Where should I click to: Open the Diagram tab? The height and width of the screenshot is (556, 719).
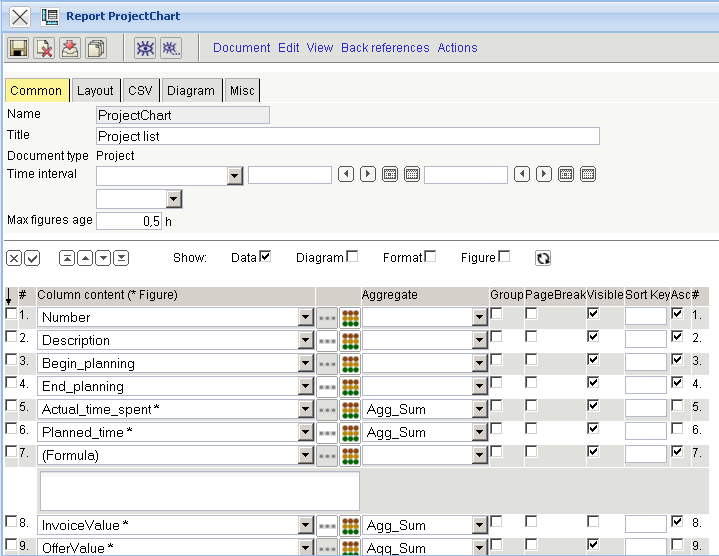point(190,90)
